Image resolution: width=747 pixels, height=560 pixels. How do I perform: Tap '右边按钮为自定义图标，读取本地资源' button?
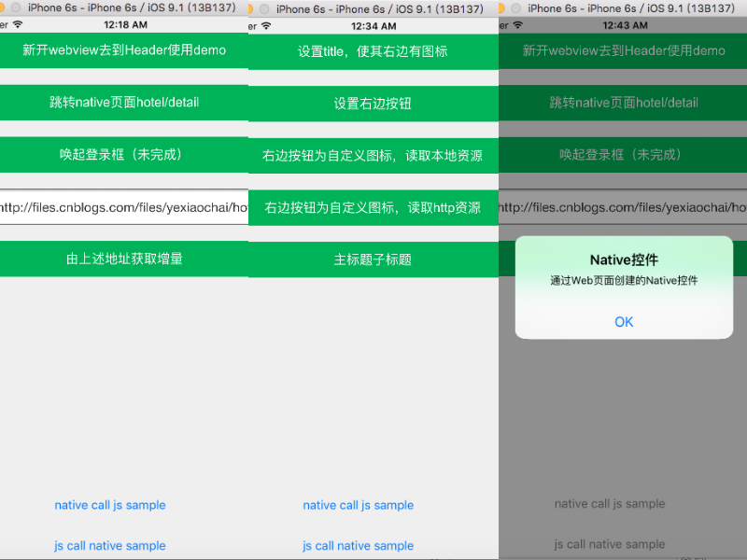pyautogui.click(x=373, y=156)
